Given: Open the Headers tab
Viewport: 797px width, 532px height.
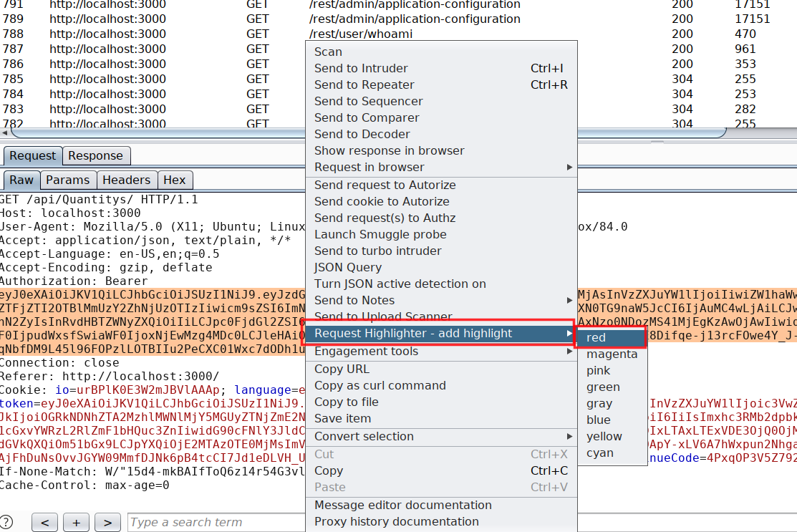Looking at the screenshot, I should (x=127, y=180).
